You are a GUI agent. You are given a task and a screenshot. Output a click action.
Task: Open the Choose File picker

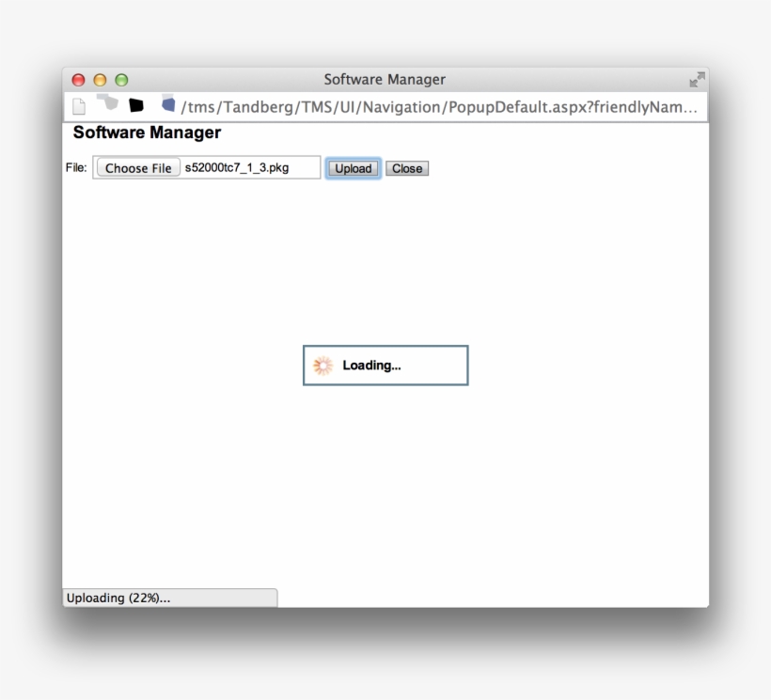137,166
